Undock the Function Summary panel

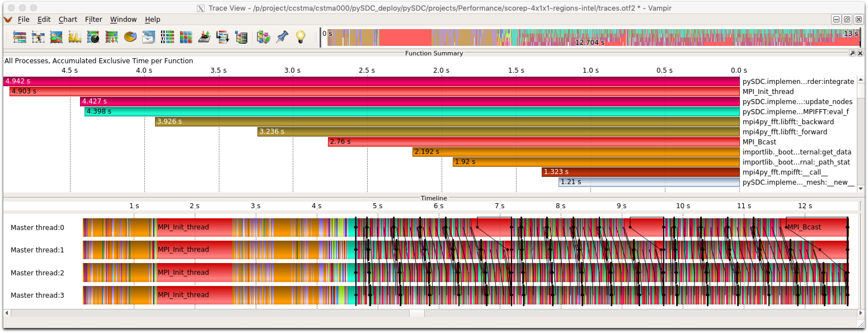click(x=852, y=53)
